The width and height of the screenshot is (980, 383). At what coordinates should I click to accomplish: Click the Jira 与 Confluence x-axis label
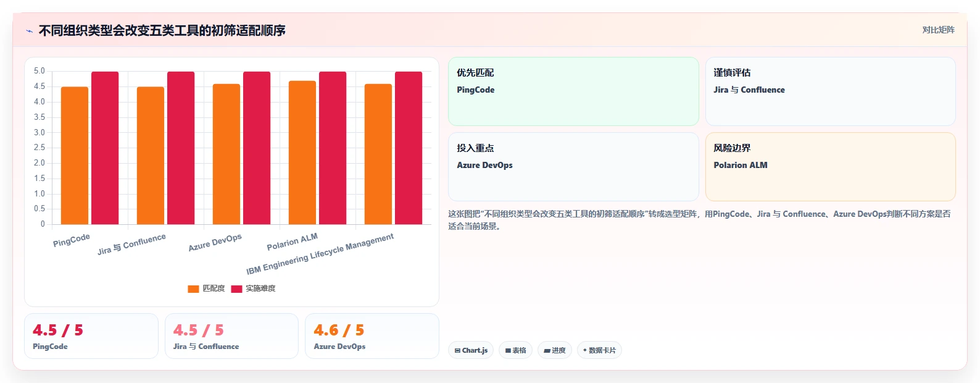131,244
